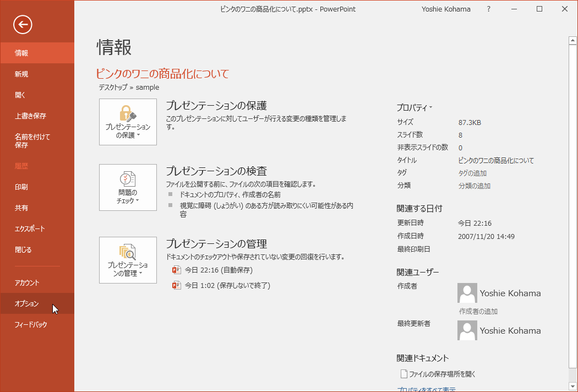Click the account name Yoshie Kohama in title bar
This screenshot has height=392, width=578.
point(446,9)
